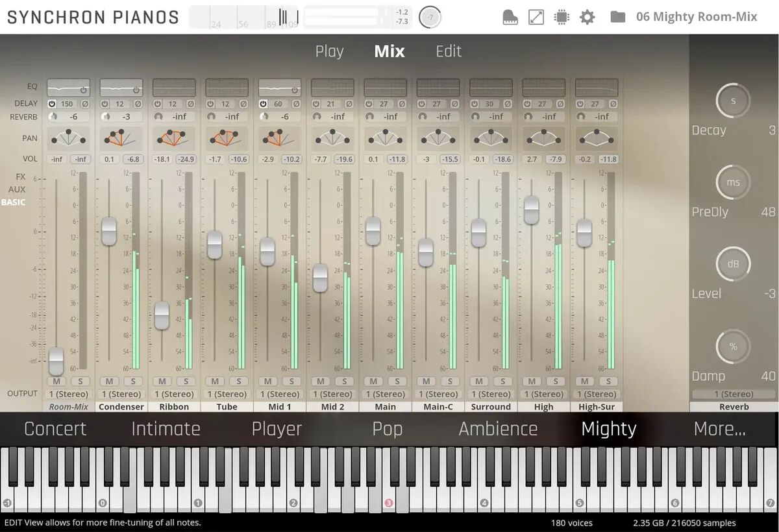Invert phase on the Condenser channel
Screen dimensions: 779x532
[138, 104]
